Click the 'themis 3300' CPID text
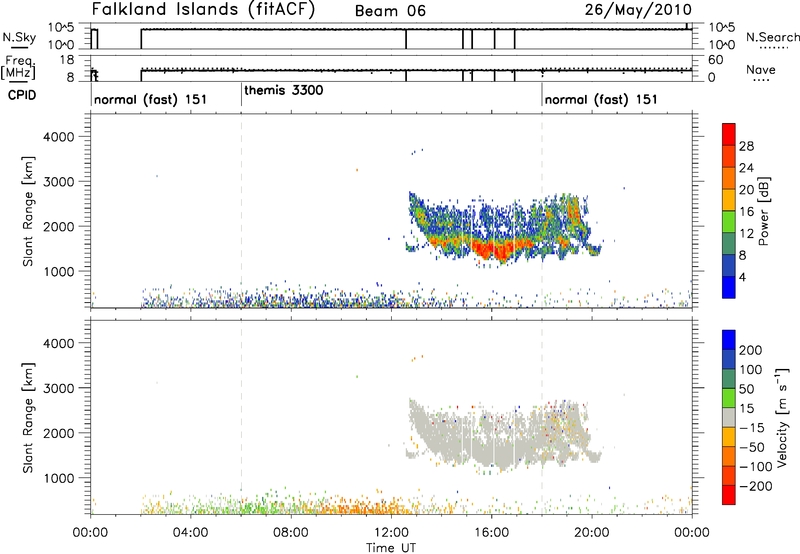Screen dimensions: 800x554 pyautogui.click(x=284, y=91)
